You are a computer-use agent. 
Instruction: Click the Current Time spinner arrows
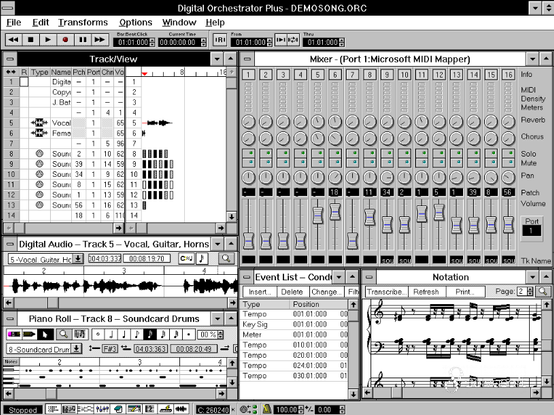pos(204,42)
